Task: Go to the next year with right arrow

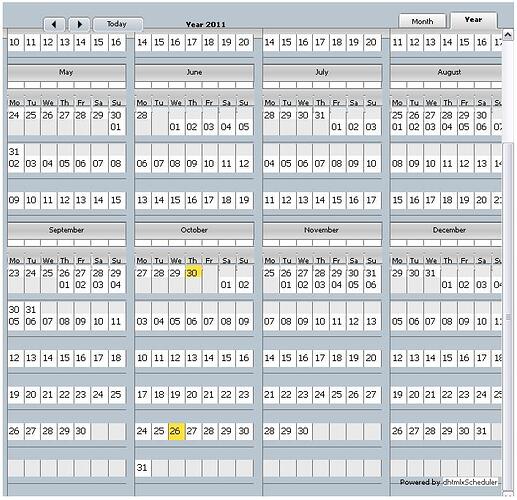Action: point(79,24)
